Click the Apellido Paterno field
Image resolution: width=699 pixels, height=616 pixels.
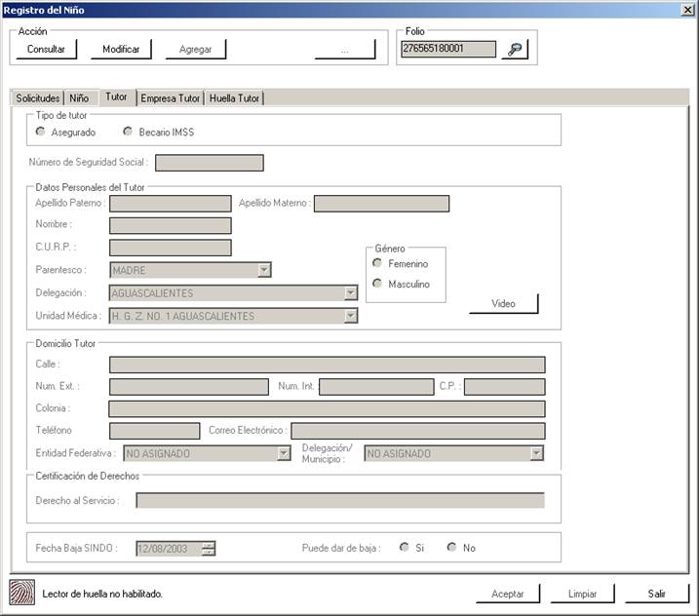pos(171,204)
